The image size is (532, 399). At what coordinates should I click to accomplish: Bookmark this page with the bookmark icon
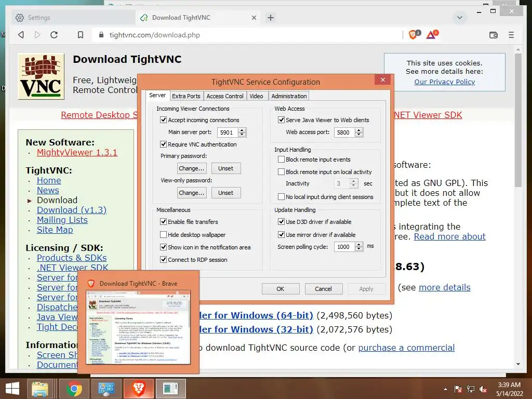[81, 35]
